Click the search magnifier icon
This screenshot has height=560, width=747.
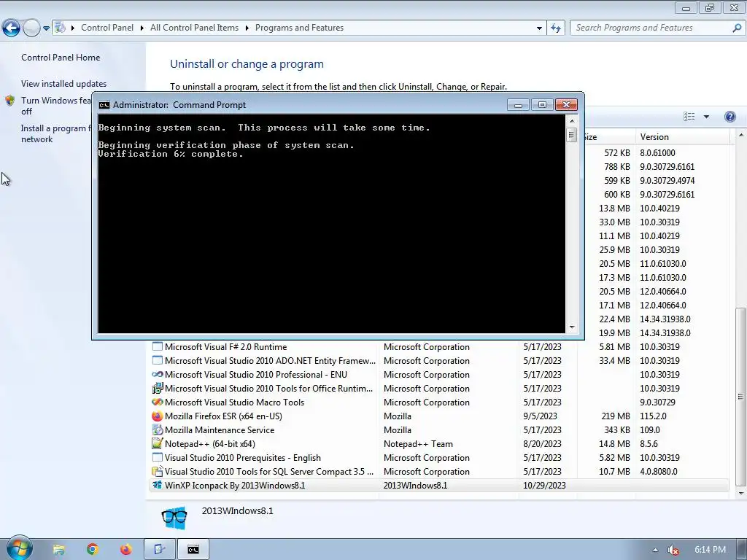tap(737, 28)
